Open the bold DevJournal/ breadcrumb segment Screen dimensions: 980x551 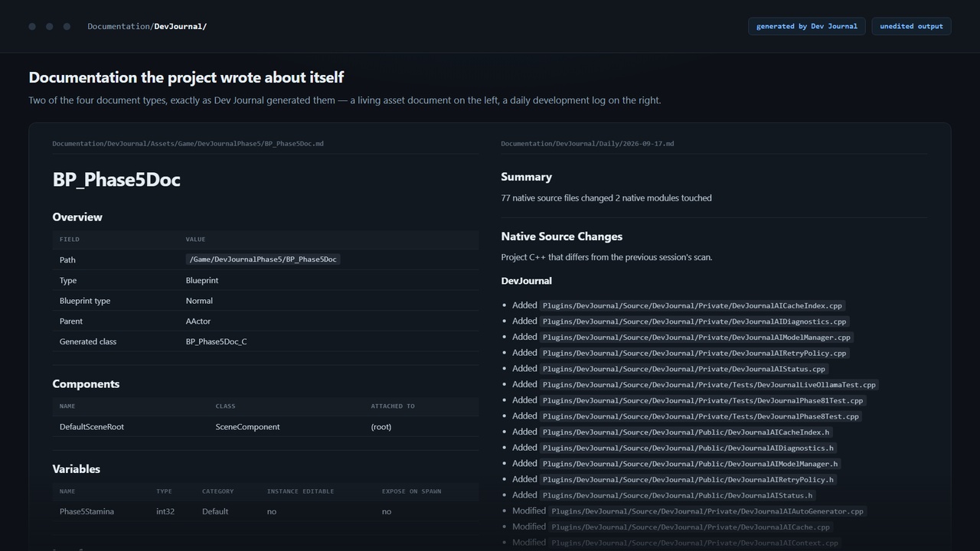pyautogui.click(x=181, y=26)
